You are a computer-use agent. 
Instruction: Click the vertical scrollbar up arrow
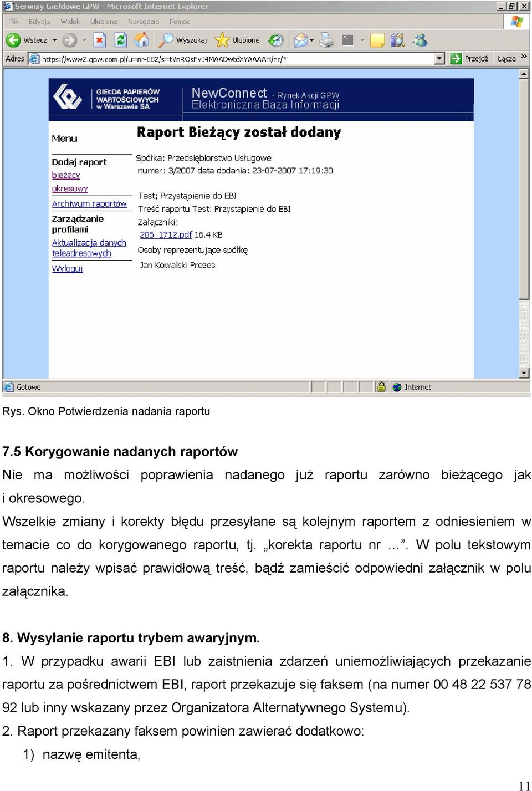524,73
